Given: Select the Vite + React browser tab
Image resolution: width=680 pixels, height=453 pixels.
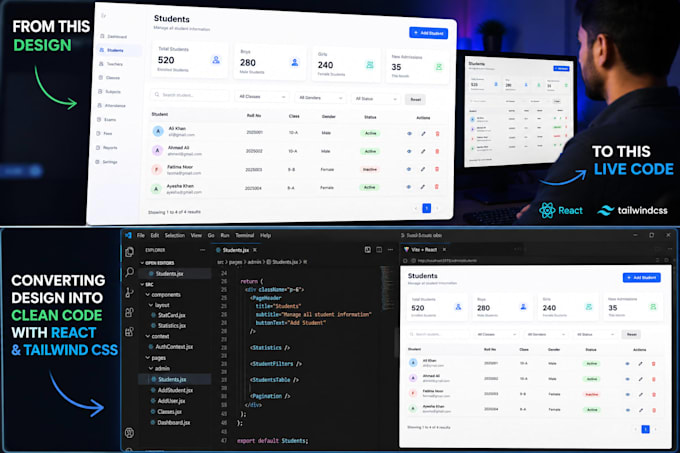Looking at the screenshot, I should click(x=425, y=250).
